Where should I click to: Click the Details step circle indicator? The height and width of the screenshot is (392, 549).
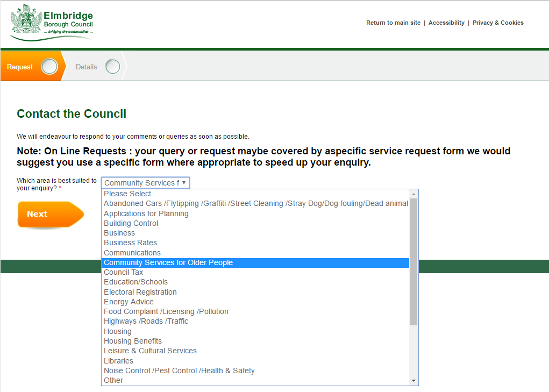(112, 67)
